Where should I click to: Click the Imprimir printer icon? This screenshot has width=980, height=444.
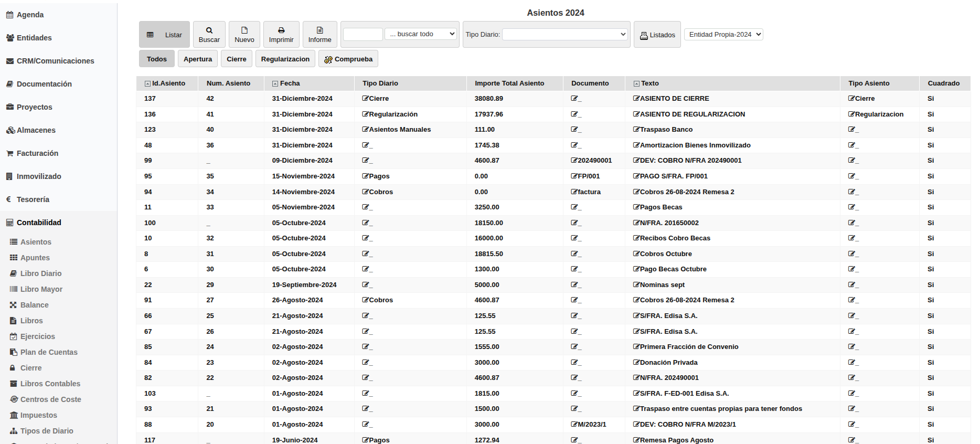(281, 30)
